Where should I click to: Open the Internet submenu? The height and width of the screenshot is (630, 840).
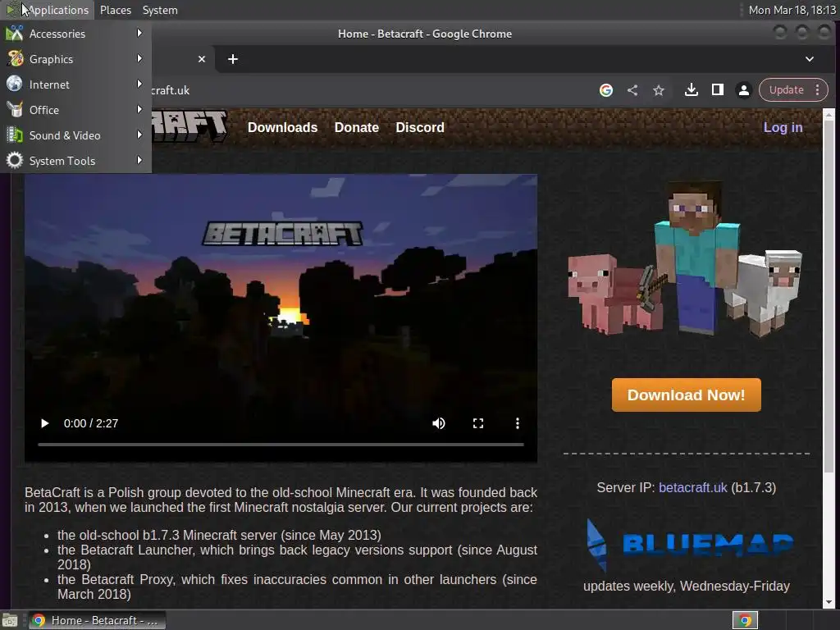point(75,84)
